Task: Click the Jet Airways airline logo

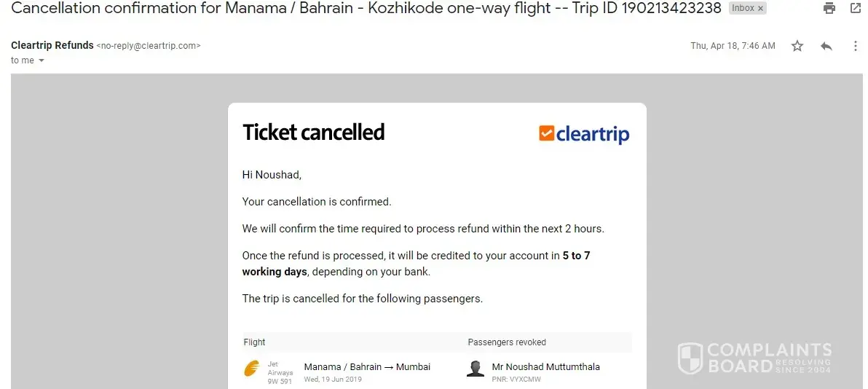Action: (x=251, y=369)
